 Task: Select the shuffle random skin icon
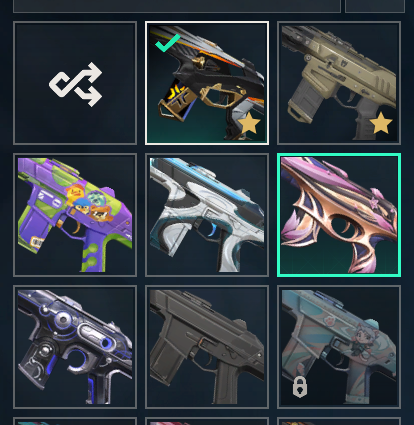(x=75, y=84)
